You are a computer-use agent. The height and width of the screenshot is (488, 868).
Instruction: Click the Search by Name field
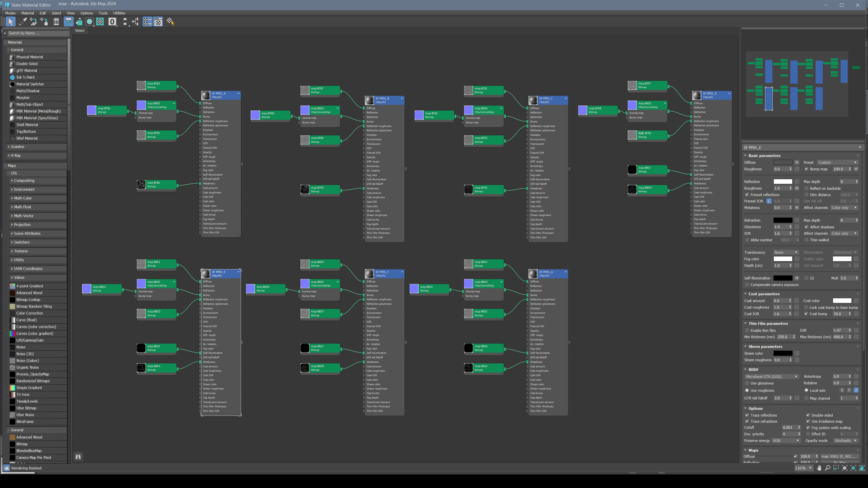click(37, 33)
